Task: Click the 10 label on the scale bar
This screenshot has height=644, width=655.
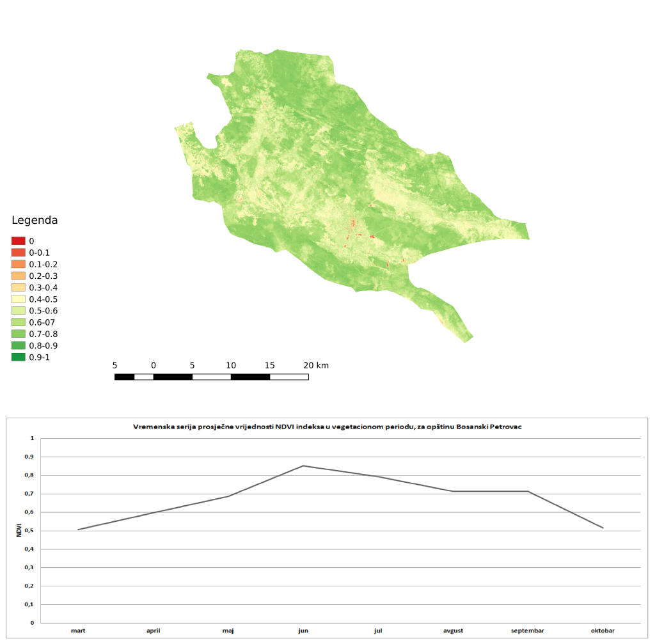Action: [231, 365]
